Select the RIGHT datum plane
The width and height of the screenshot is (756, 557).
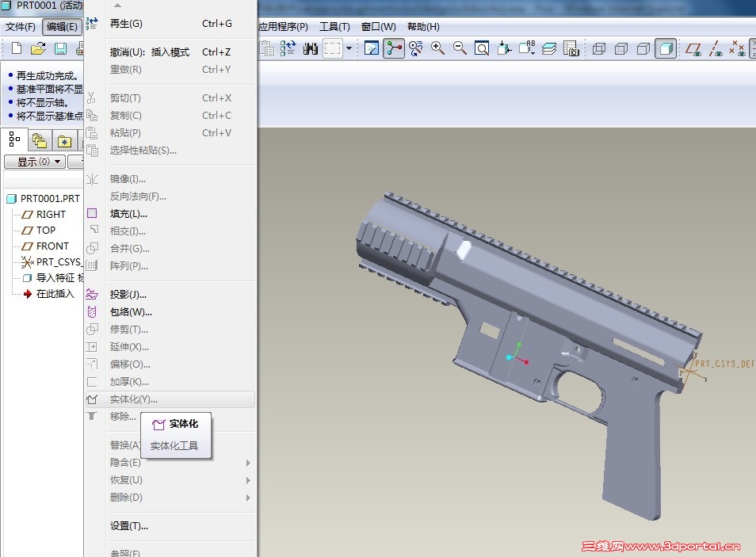(44, 215)
